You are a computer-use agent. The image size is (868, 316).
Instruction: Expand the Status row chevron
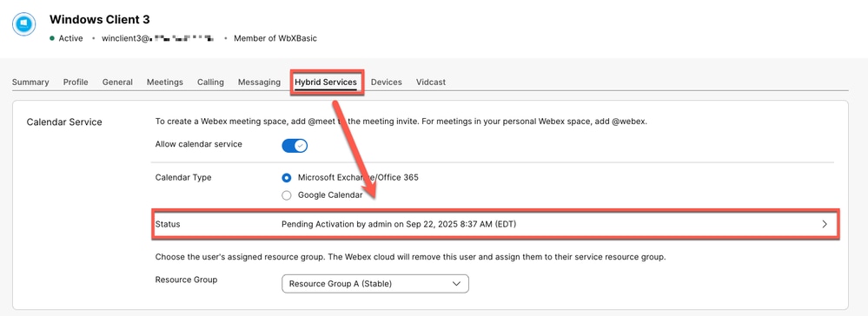pyautogui.click(x=825, y=224)
